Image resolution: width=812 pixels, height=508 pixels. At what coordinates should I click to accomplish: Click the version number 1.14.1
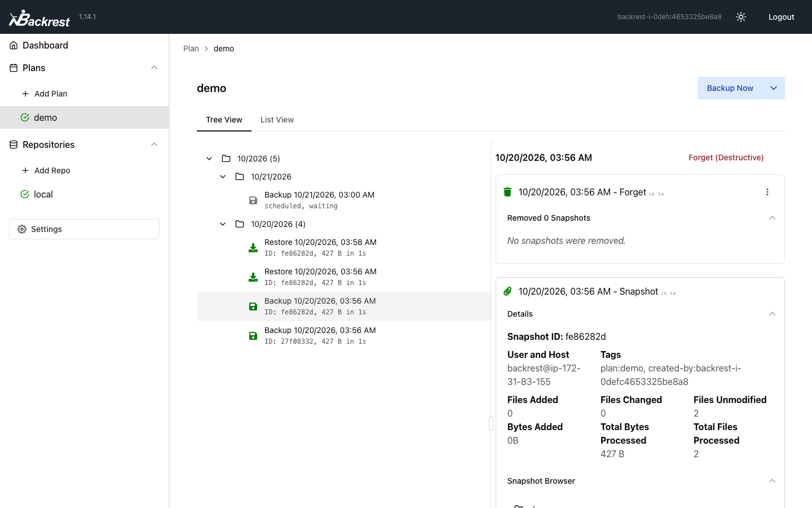point(87,17)
